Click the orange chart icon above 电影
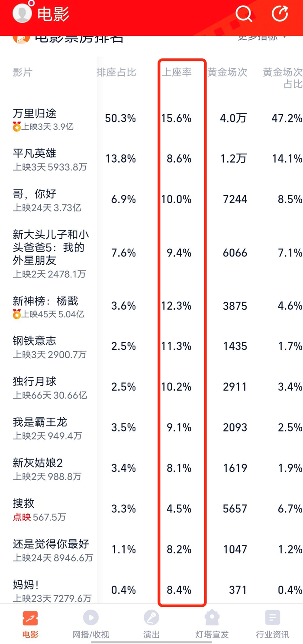The height and width of the screenshot is (644, 303). (x=30, y=618)
